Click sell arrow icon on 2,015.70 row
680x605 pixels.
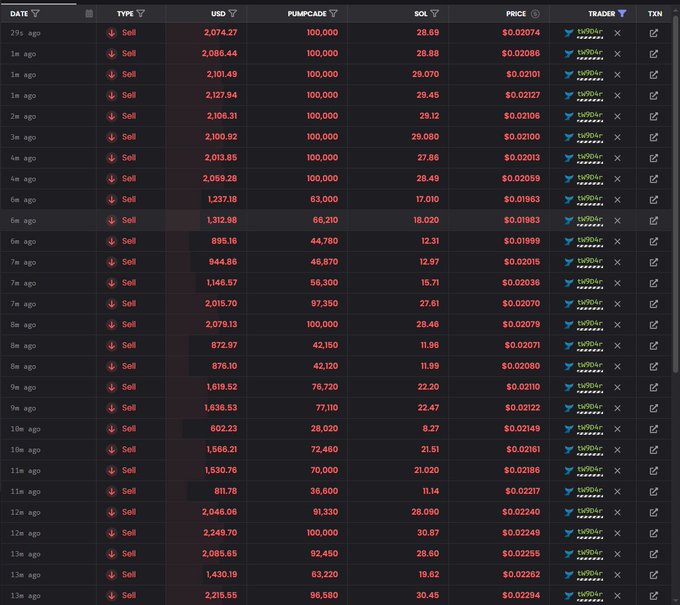tap(111, 304)
